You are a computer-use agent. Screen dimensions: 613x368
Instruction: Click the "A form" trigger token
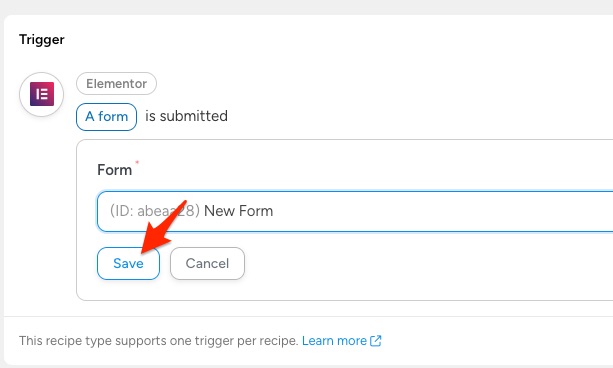106,117
